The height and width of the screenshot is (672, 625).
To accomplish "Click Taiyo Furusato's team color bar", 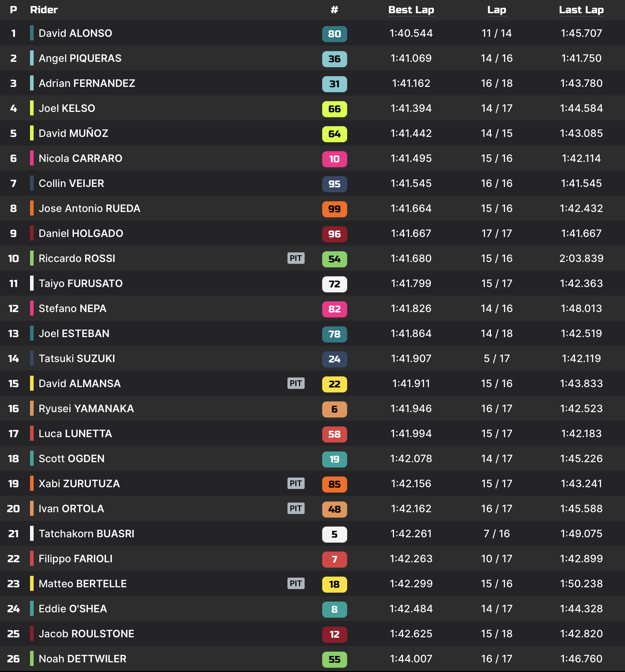I will [32, 283].
